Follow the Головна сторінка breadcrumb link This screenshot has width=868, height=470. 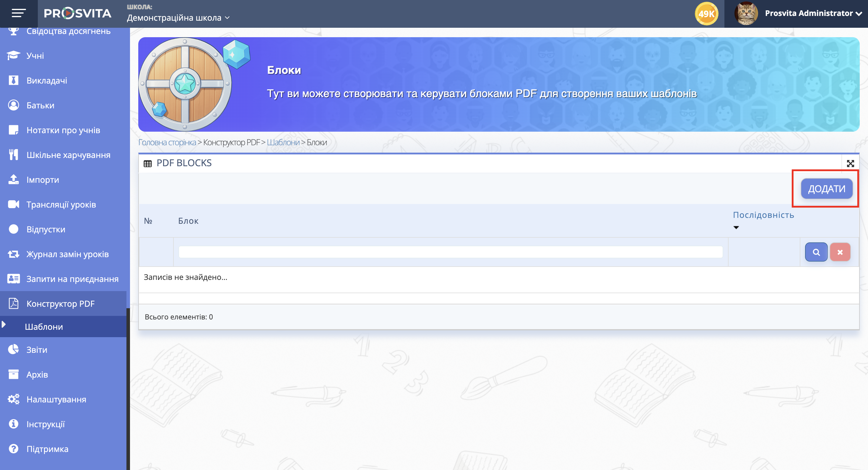[x=167, y=142]
